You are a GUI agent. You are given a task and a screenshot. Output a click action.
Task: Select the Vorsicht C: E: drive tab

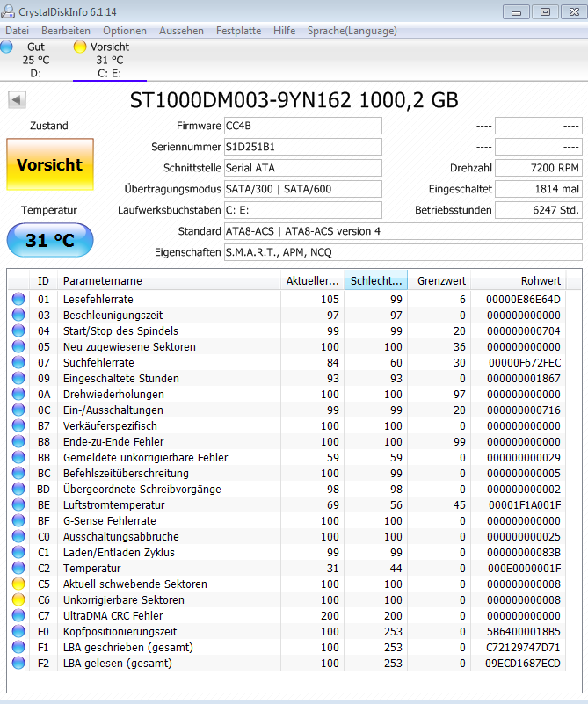coord(110,60)
